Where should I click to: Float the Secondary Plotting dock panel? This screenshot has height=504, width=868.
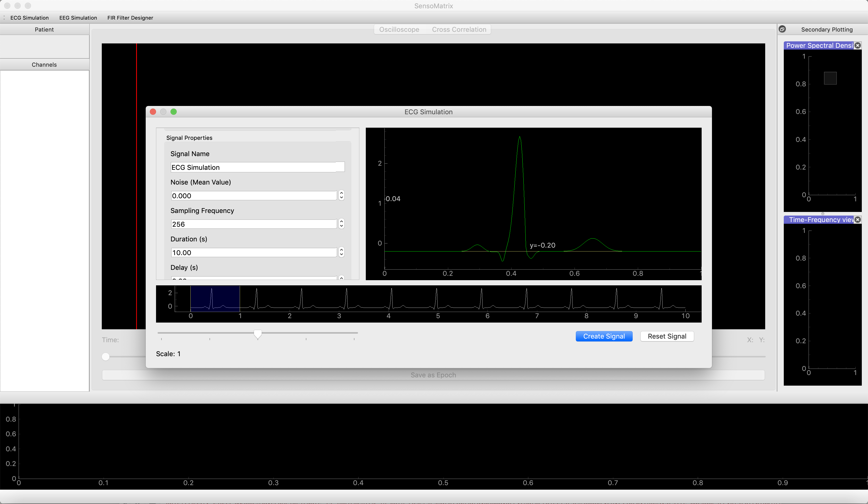(x=782, y=29)
